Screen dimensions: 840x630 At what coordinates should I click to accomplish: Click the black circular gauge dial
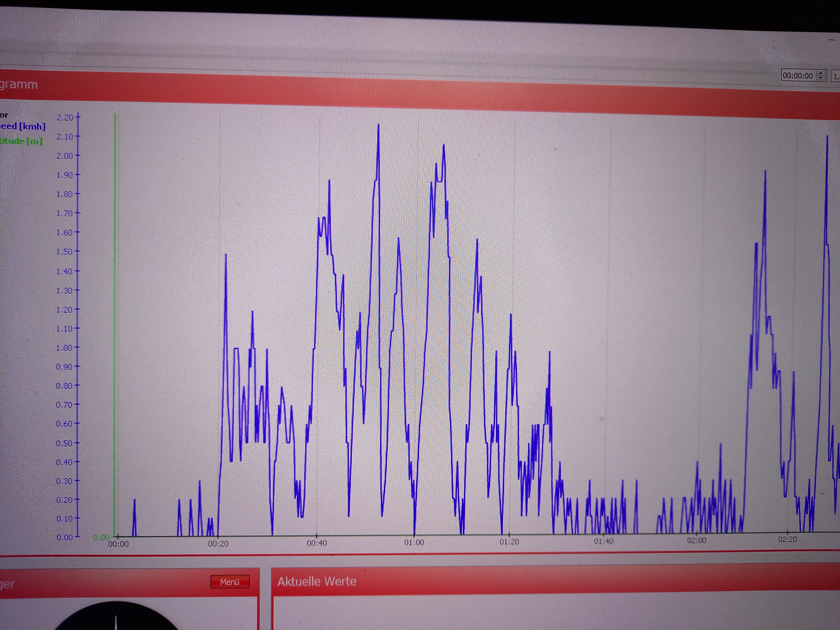(116, 617)
